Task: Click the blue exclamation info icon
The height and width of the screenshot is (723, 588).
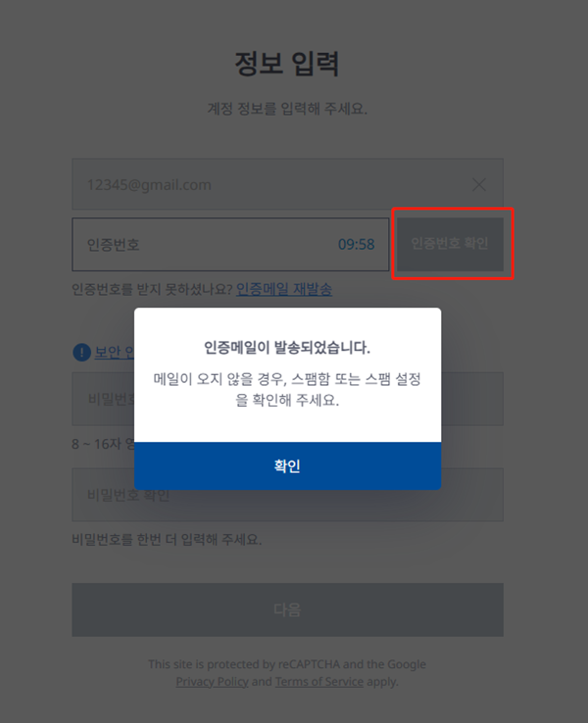Action: [x=81, y=353]
